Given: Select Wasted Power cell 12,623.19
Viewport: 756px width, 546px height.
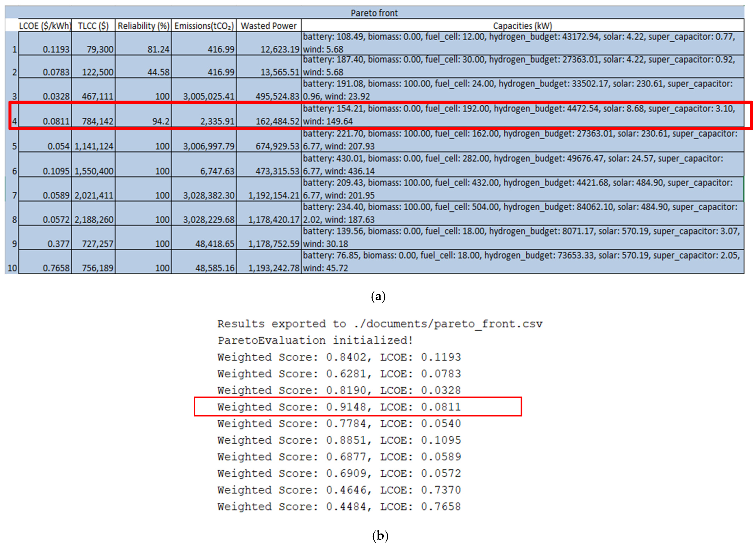Looking at the screenshot, I should pos(269,43).
